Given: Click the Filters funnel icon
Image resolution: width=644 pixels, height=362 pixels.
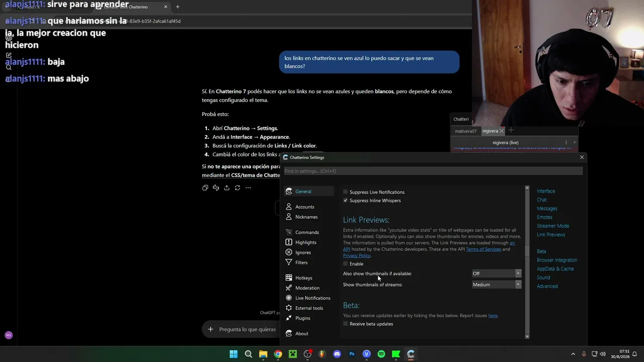Looking at the screenshot, I should 289,262.
